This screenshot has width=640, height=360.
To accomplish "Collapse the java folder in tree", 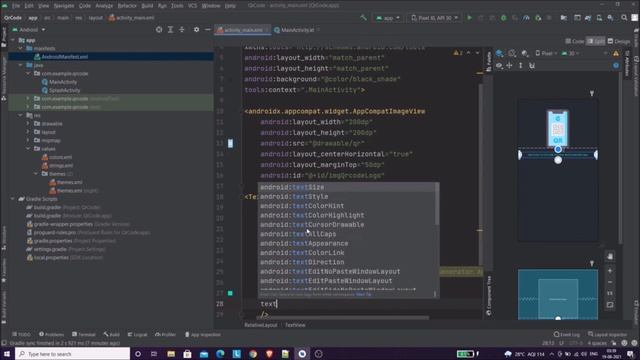I will tap(20, 65).
